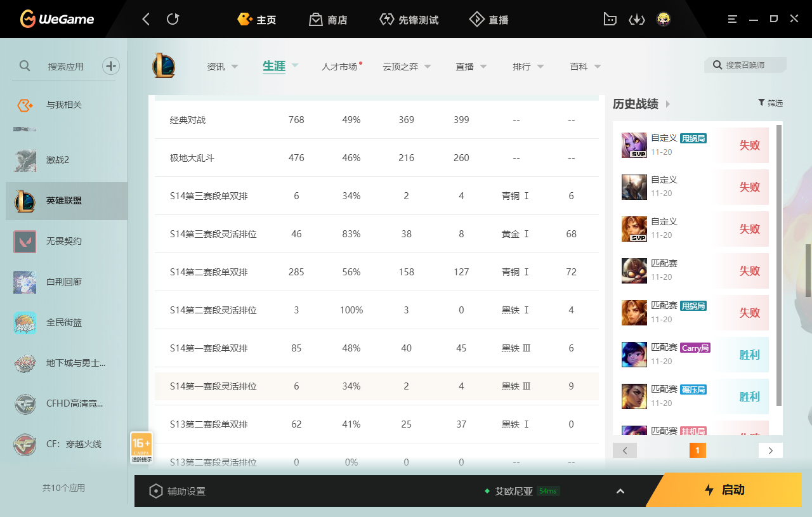This screenshot has height=517, width=812.
Task: Open the 直播 tab in the top bar
Action: 488,20
